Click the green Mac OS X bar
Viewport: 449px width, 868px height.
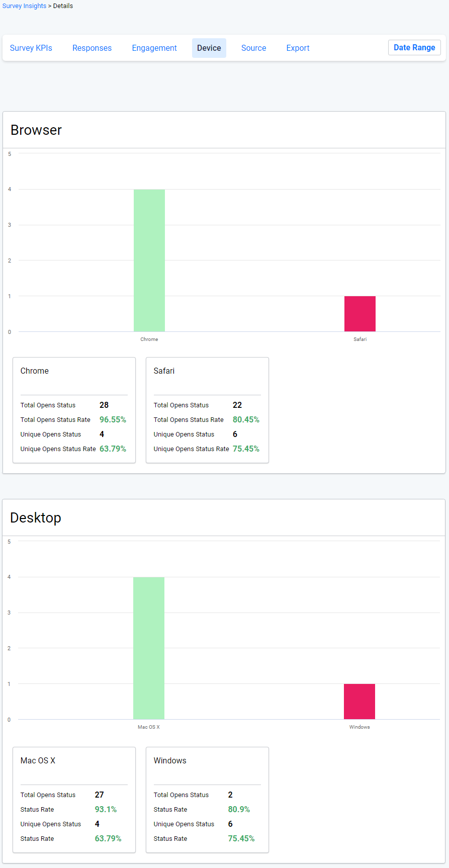(149, 648)
